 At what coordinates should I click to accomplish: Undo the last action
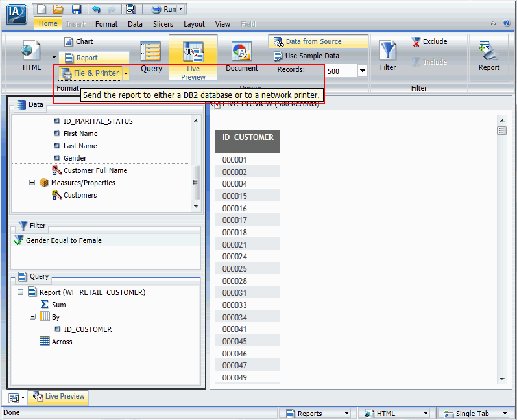(x=96, y=9)
